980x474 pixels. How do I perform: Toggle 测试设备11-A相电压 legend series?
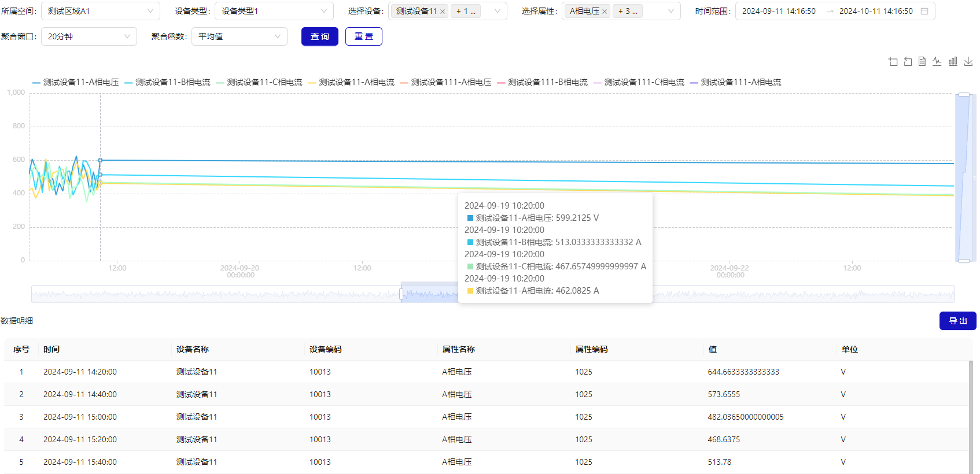coord(76,83)
